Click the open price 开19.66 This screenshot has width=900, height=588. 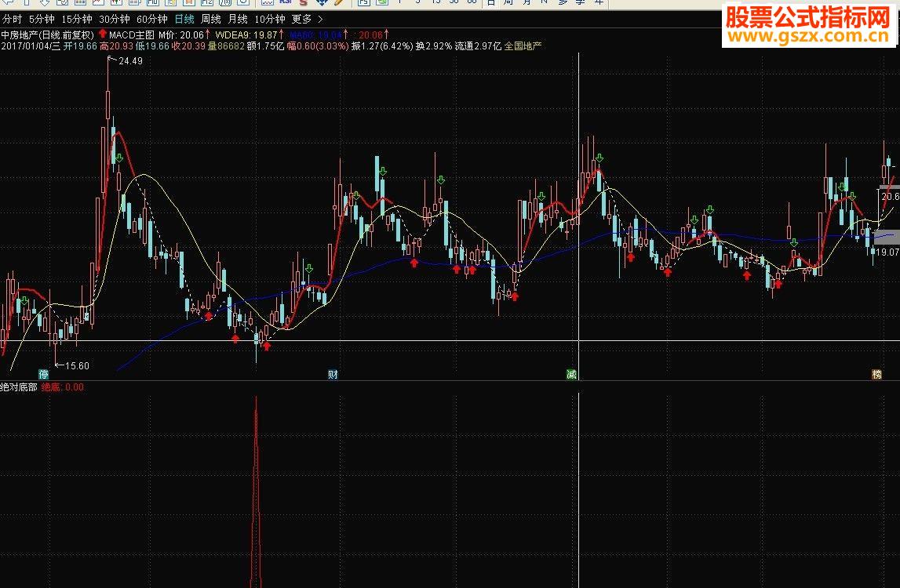click(x=80, y=46)
